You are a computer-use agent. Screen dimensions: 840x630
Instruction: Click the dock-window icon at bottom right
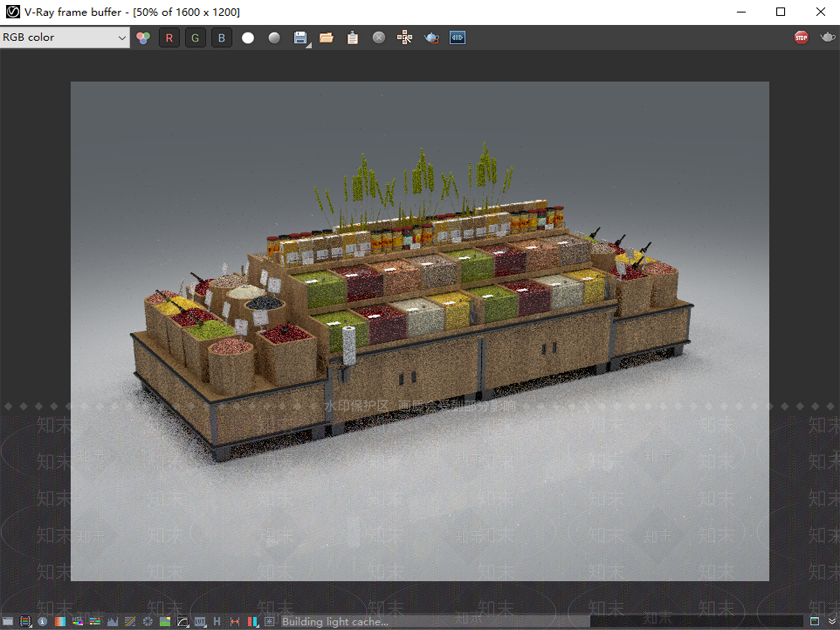click(815, 622)
